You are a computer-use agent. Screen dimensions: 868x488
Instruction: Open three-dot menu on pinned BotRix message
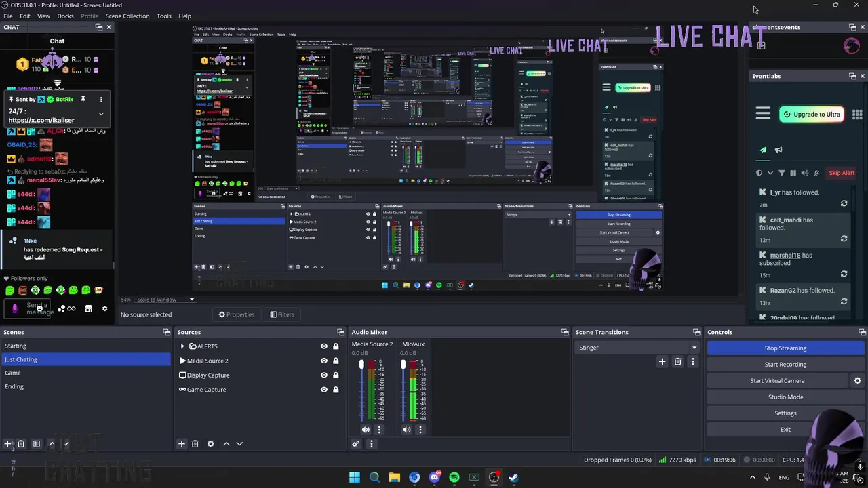click(x=101, y=100)
